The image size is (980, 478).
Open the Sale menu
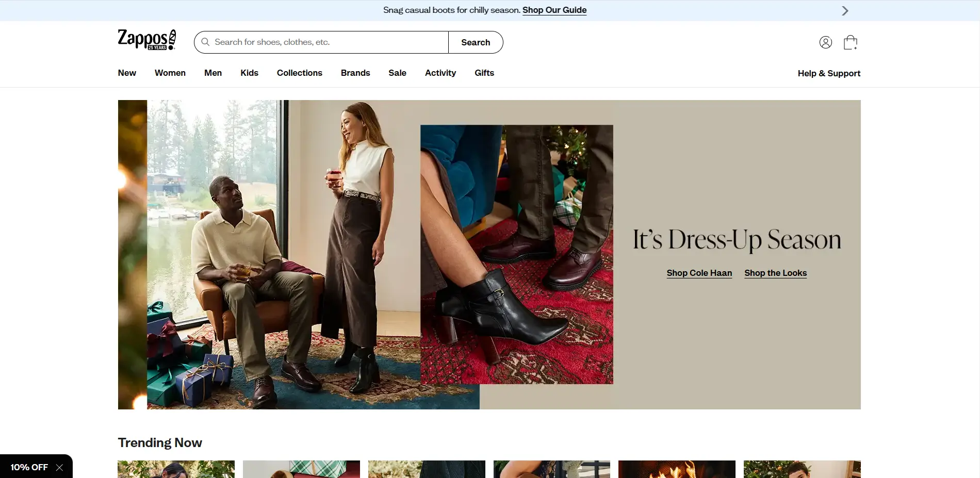point(398,73)
